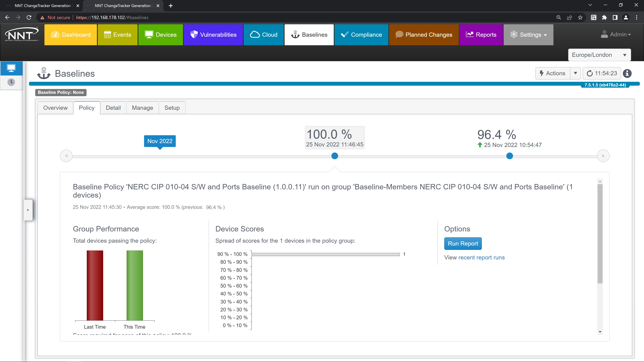Go to the Reports page
Screen dimensions: 644x362
pyautogui.click(x=481, y=35)
